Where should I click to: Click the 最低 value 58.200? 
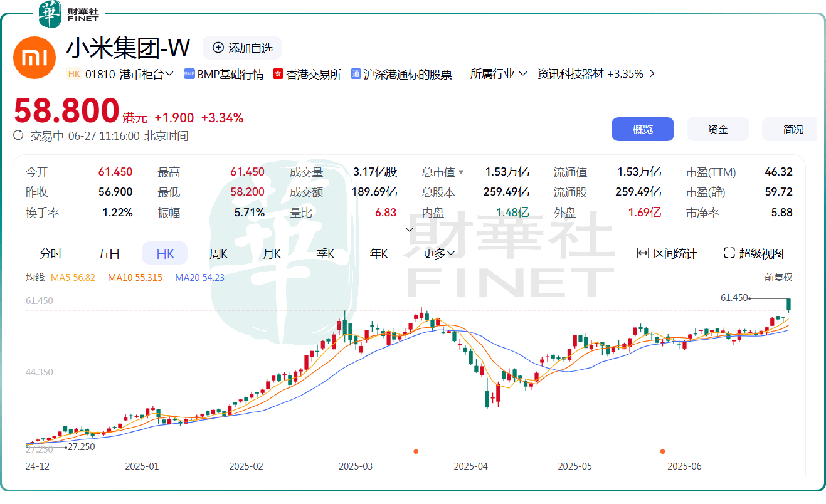point(247,192)
